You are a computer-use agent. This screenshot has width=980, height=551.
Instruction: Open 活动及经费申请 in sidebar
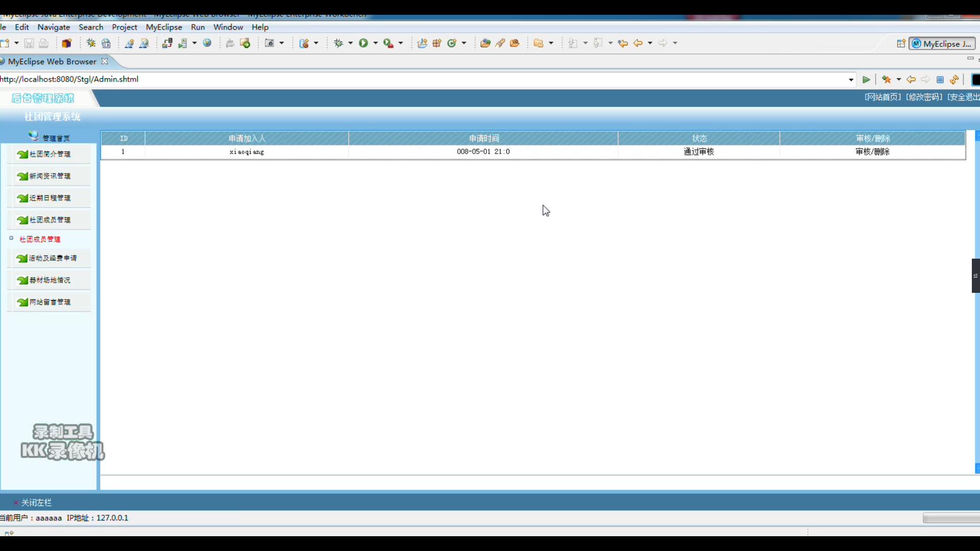[50, 258]
